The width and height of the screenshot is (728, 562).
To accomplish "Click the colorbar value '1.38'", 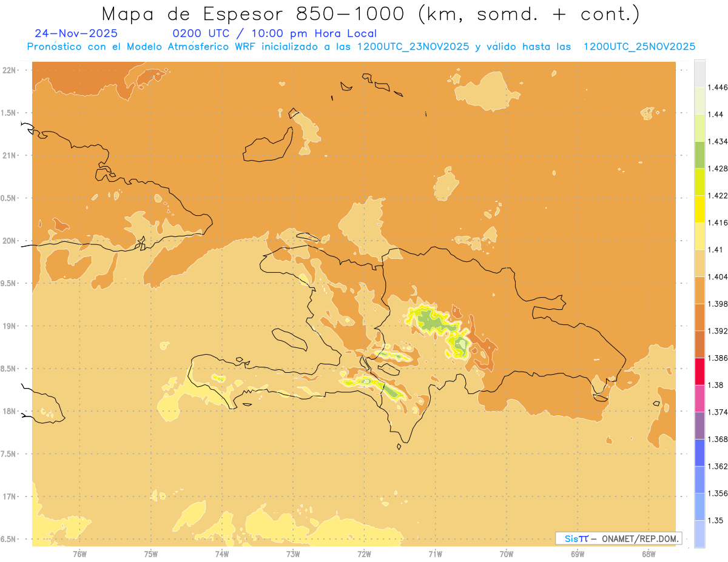I will [716, 385].
